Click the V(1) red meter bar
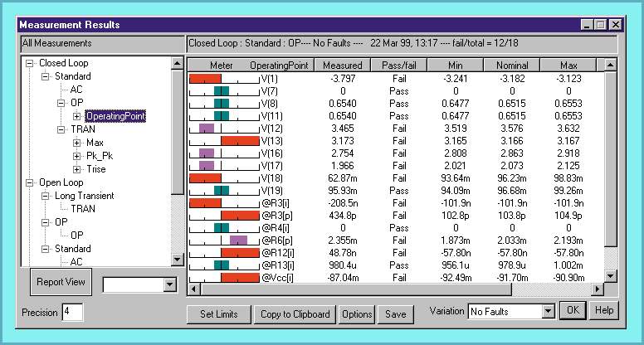 [x=204, y=79]
